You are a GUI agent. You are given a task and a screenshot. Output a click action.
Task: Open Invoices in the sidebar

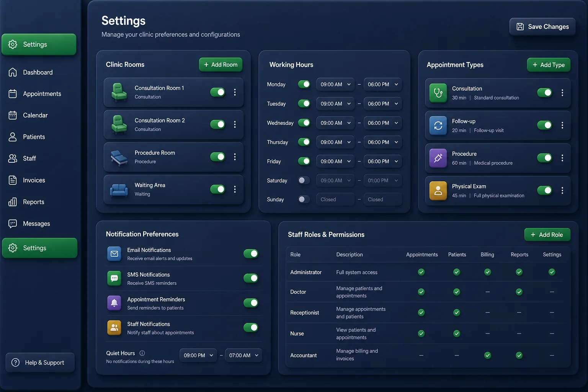click(34, 180)
